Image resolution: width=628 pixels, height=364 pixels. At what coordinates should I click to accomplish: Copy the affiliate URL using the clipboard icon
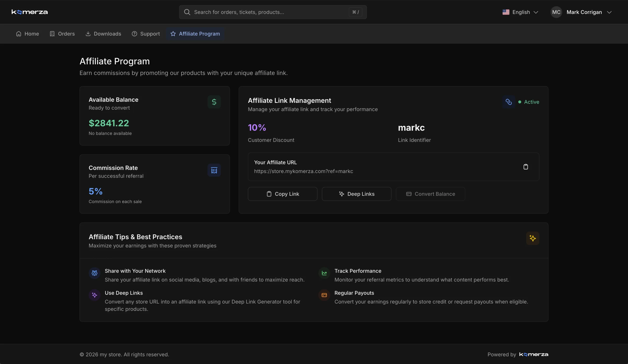526,167
